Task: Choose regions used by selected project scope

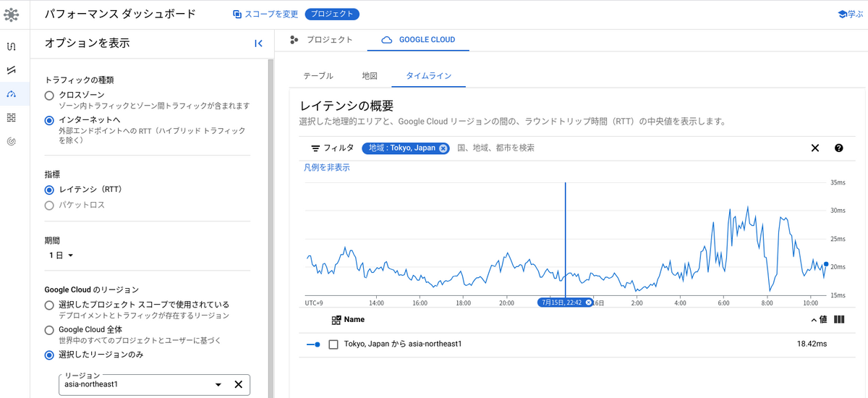Action: (49, 305)
